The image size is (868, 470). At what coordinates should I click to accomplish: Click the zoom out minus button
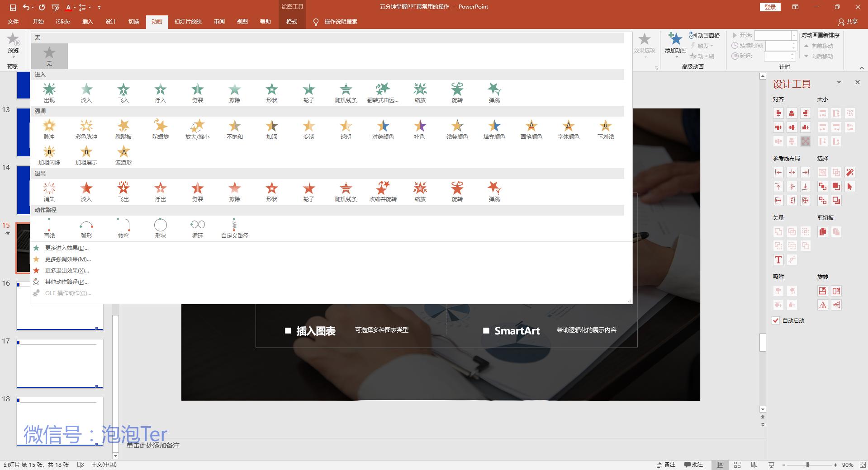[784, 465]
